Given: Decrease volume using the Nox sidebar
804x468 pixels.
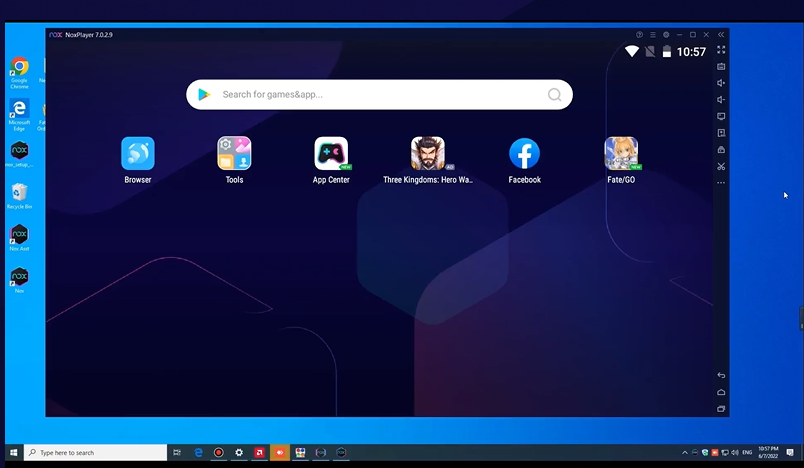Looking at the screenshot, I should point(721,99).
